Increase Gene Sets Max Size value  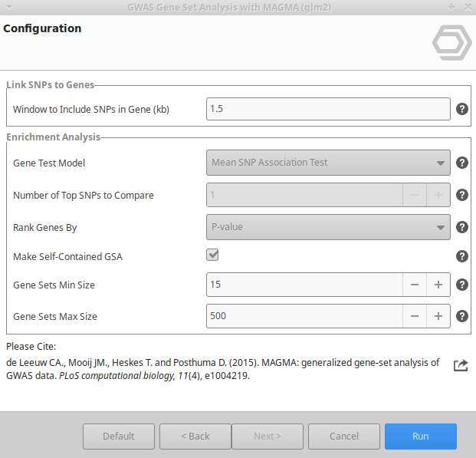(x=438, y=316)
